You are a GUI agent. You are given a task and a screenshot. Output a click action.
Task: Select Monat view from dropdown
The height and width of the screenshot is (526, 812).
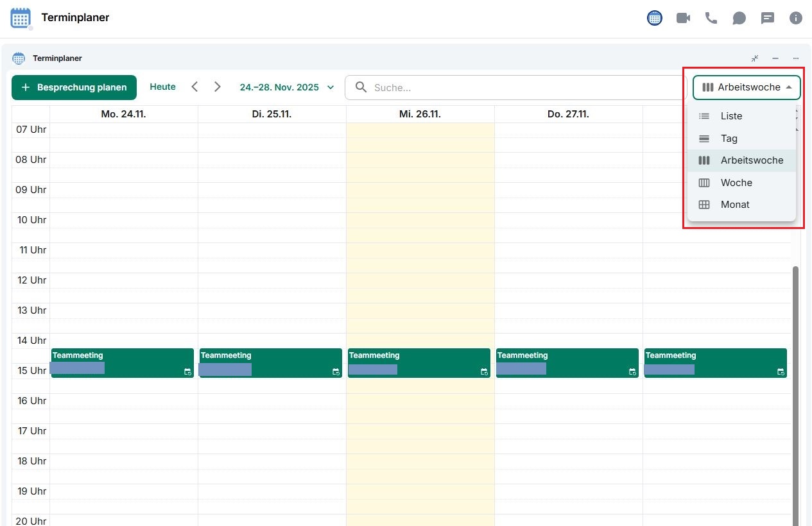[735, 205]
